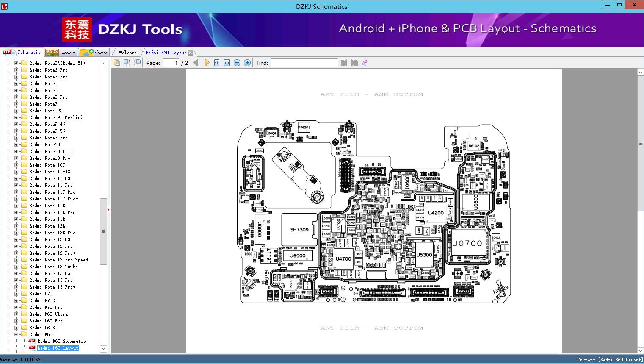Image resolution: width=644 pixels, height=364 pixels.
Task: Click the U5300 component on the board
Action: pyautogui.click(x=424, y=255)
